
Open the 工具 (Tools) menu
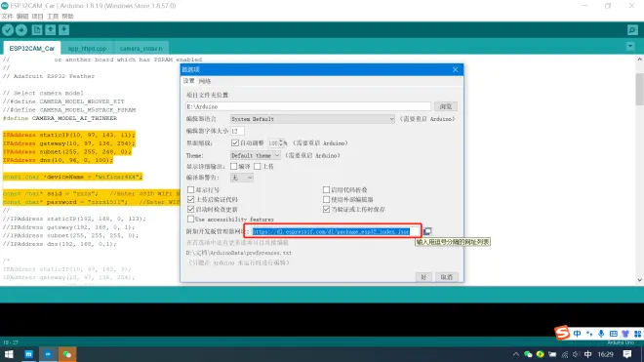(53, 17)
